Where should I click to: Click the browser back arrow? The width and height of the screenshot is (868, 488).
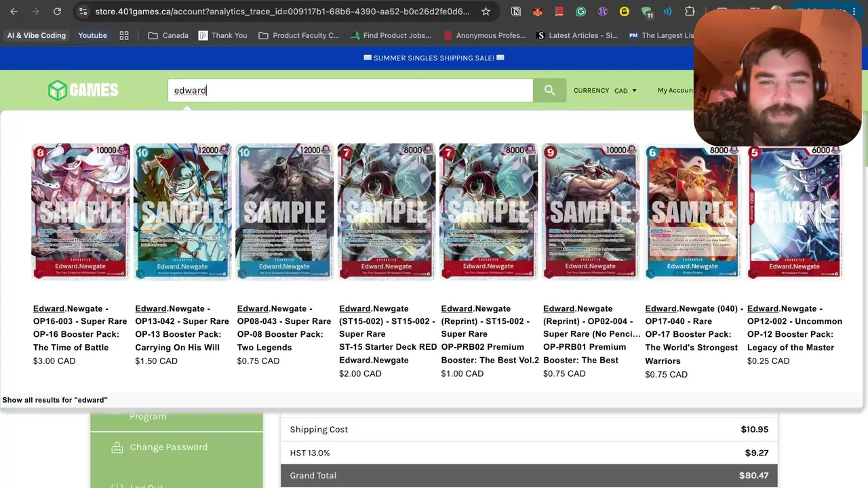pyautogui.click(x=14, y=12)
